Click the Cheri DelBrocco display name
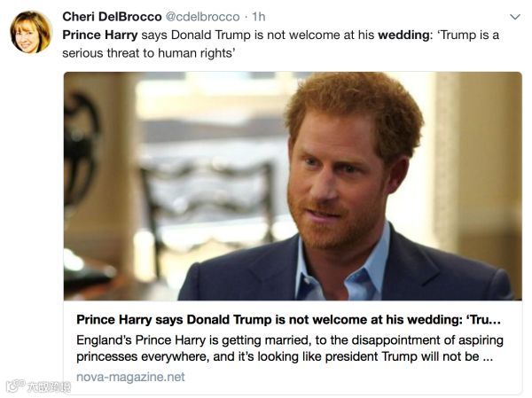 (x=112, y=17)
